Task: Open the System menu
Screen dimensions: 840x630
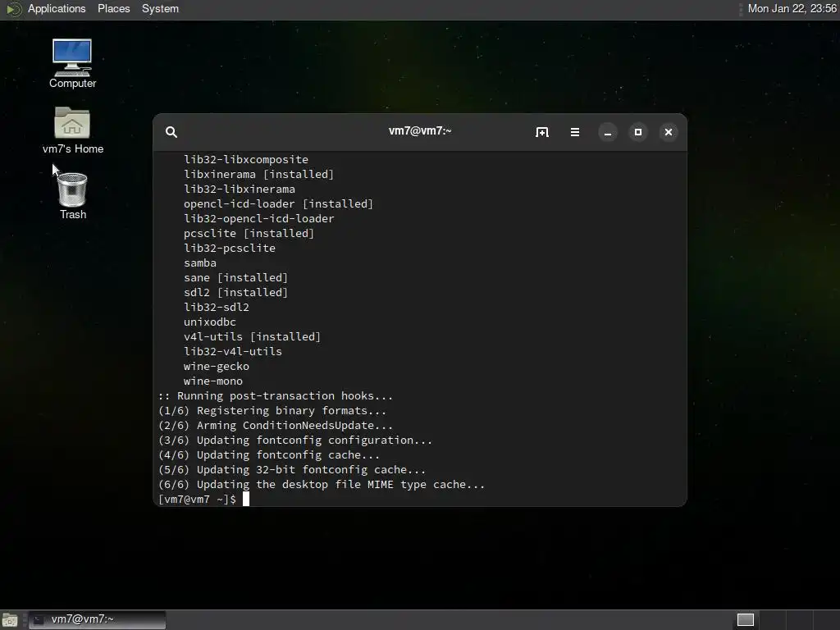Action: pos(160,8)
